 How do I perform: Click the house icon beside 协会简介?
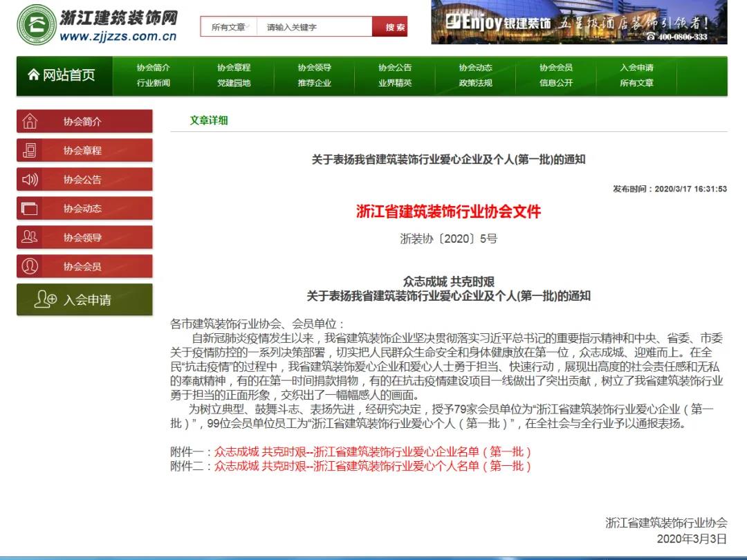29,121
